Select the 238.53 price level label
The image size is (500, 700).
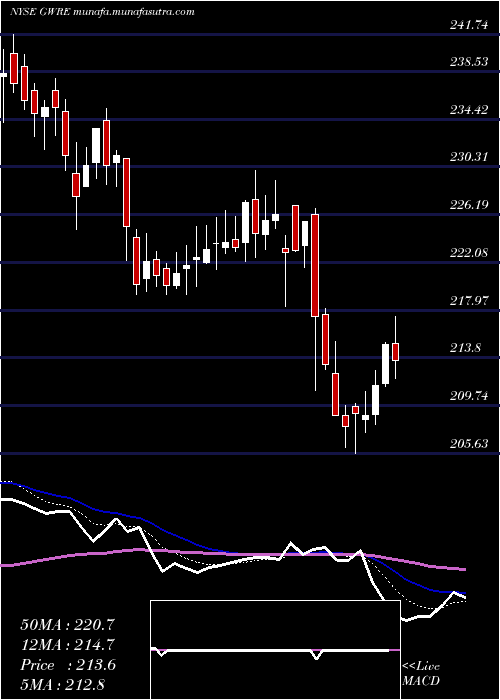pos(469,62)
